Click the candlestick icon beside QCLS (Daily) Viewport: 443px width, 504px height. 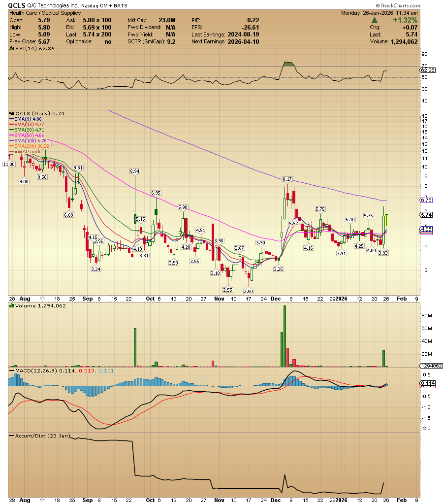[x=12, y=113]
